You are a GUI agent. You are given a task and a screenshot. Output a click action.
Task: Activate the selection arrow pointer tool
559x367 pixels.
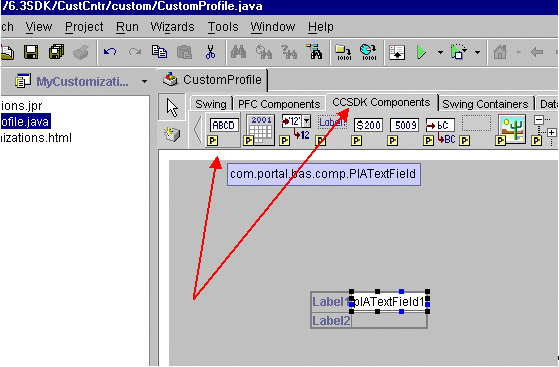click(172, 107)
